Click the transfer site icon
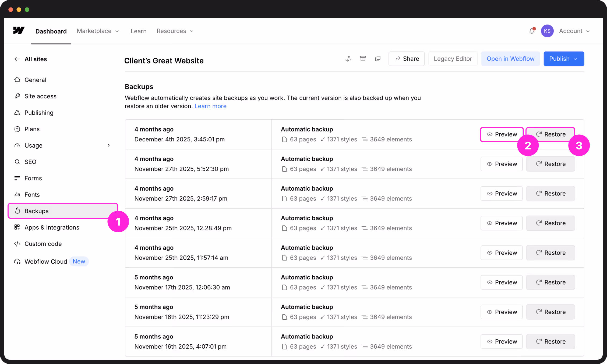607x364 pixels. click(348, 59)
